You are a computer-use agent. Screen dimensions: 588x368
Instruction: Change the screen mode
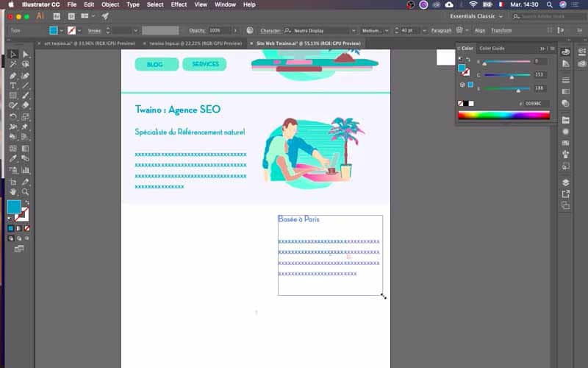coord(19,249)
